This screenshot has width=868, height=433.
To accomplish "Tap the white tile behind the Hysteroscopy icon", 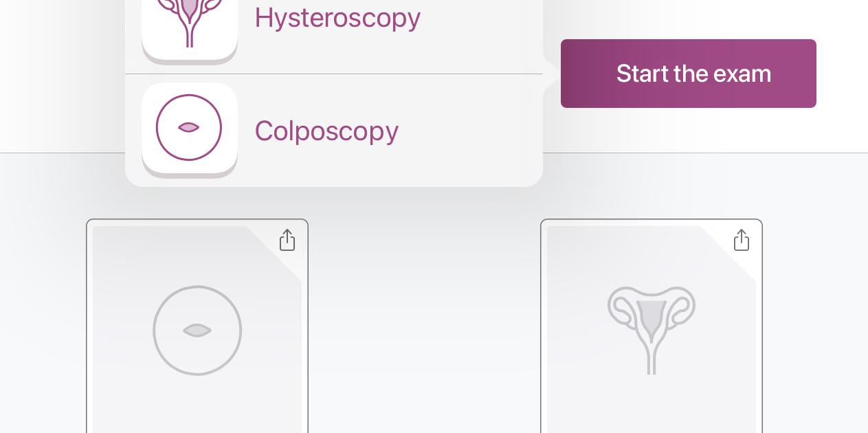I will pyautogui.click(x=190, y=30).
